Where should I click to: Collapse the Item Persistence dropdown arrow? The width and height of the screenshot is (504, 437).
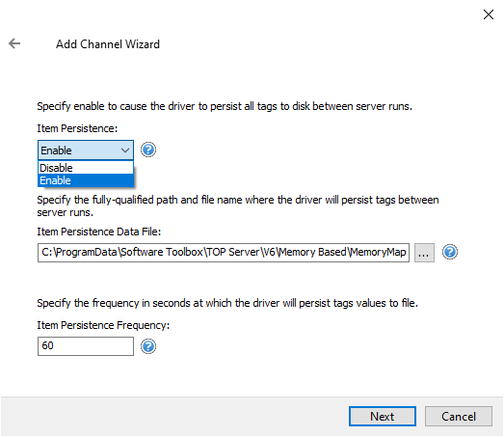[125, 150]
